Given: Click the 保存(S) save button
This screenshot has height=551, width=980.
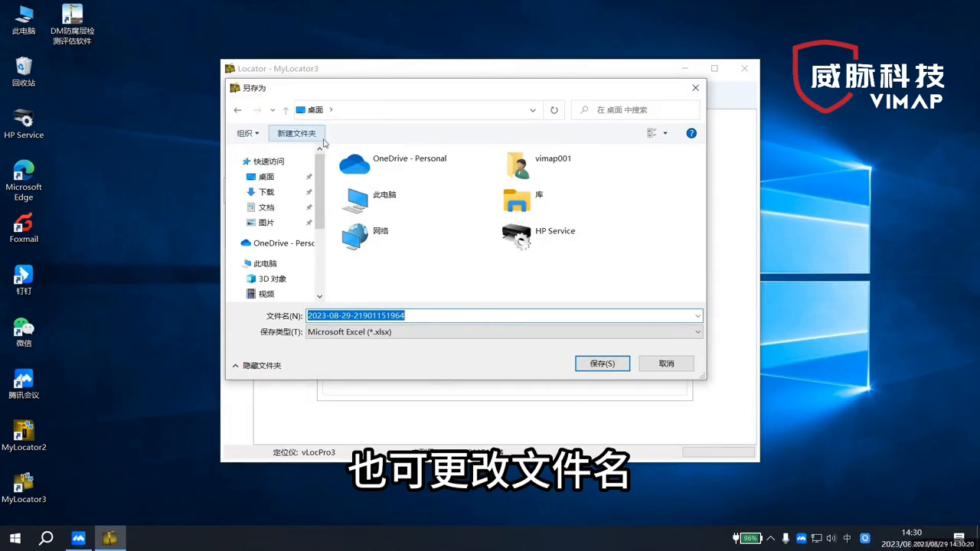Looking at the screenshot, I should pos(602,364).
